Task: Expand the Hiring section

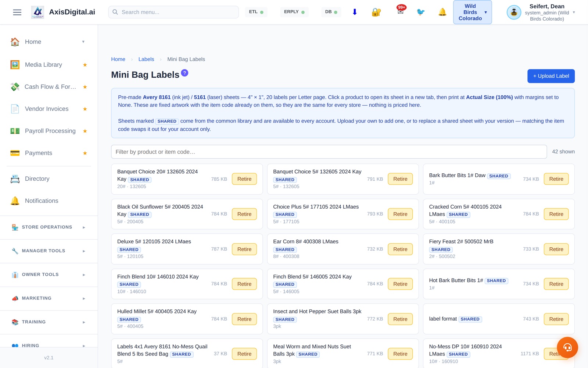Action: [x=84, y=346]
